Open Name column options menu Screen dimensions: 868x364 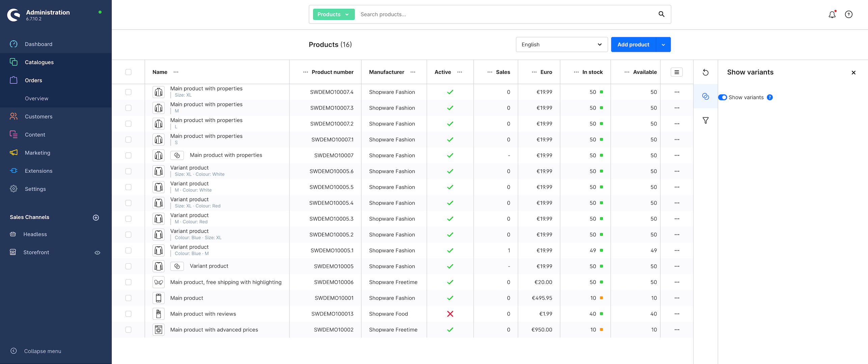point(176,72)
